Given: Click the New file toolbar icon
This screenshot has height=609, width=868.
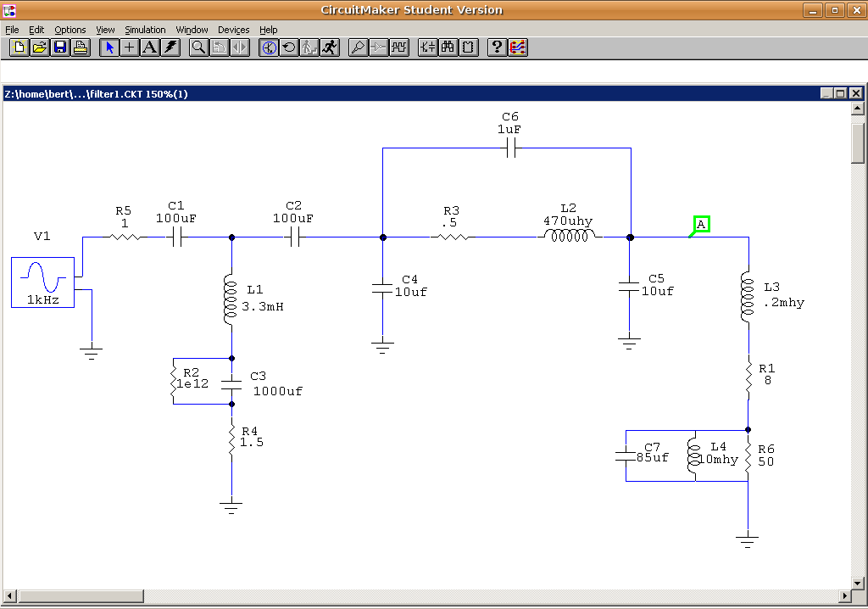Looking at the screenshot, I should [19, 47].
